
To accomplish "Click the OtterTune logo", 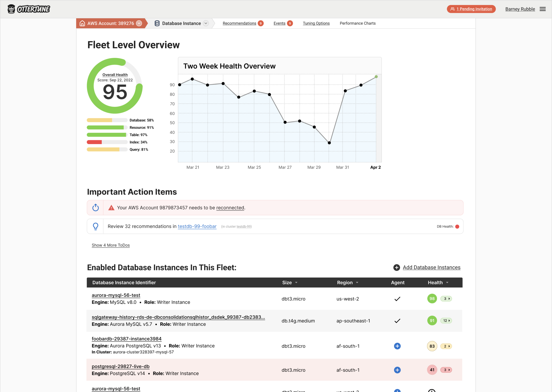I will [x=29, y=9].
